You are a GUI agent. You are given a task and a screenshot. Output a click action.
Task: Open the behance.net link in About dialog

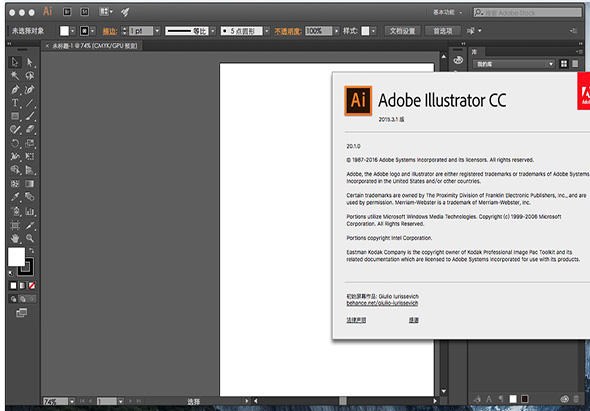click(382, 303)
